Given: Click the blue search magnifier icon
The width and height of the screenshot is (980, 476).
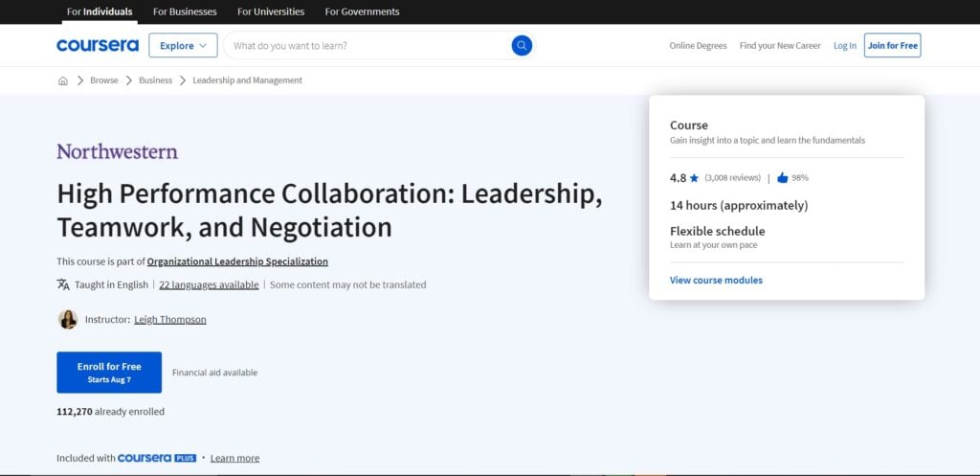Looking at the screenshot, I should [522, 45].
